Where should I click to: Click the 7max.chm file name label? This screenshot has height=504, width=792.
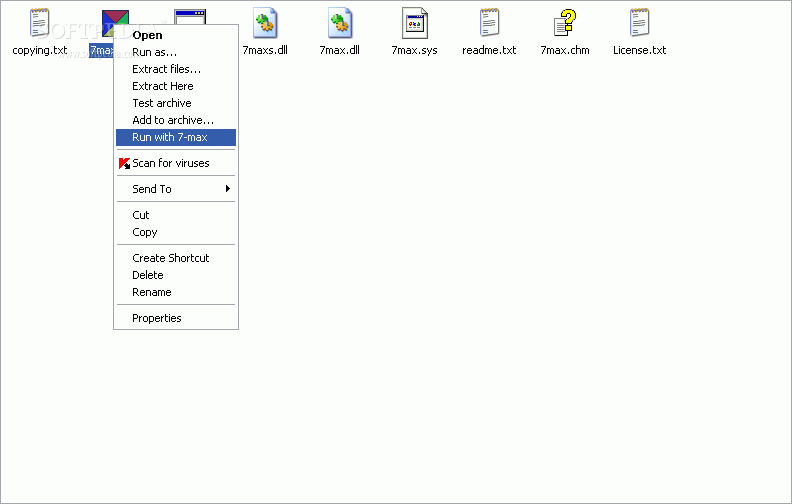click(x=565, y=51)
